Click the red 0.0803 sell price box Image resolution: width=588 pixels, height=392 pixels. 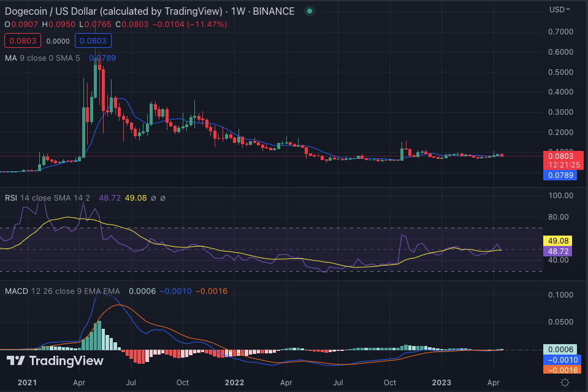(x=23, y=41)
